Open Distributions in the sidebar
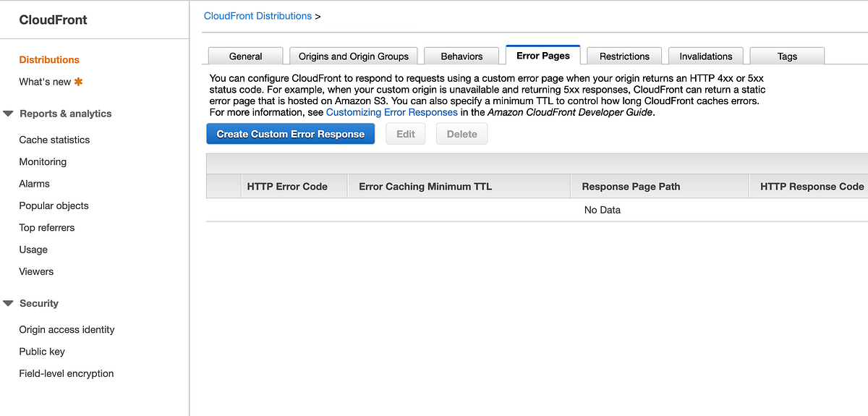This screenshot has height=416, width=868. pyautogui.click(x=49, y=59)
